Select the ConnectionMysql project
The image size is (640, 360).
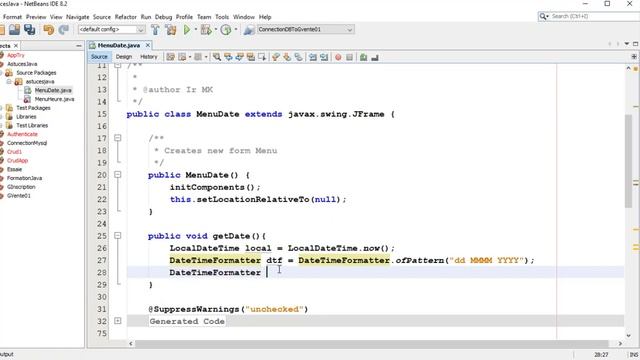[x=27, y=143]
